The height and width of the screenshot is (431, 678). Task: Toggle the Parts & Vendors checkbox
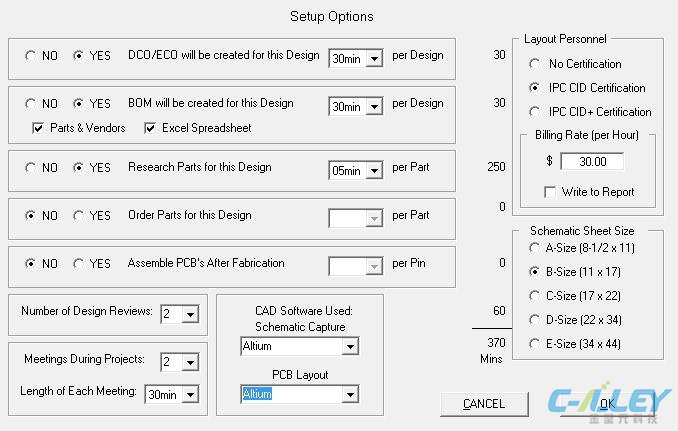pyautogui.click(x=38, y=128)
